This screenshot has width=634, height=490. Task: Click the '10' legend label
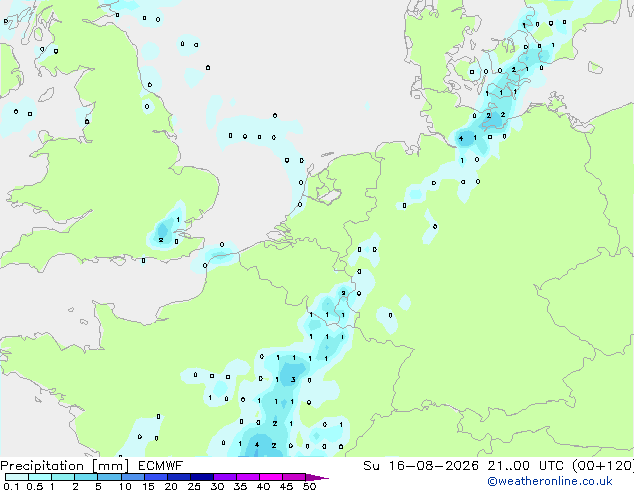125,486
